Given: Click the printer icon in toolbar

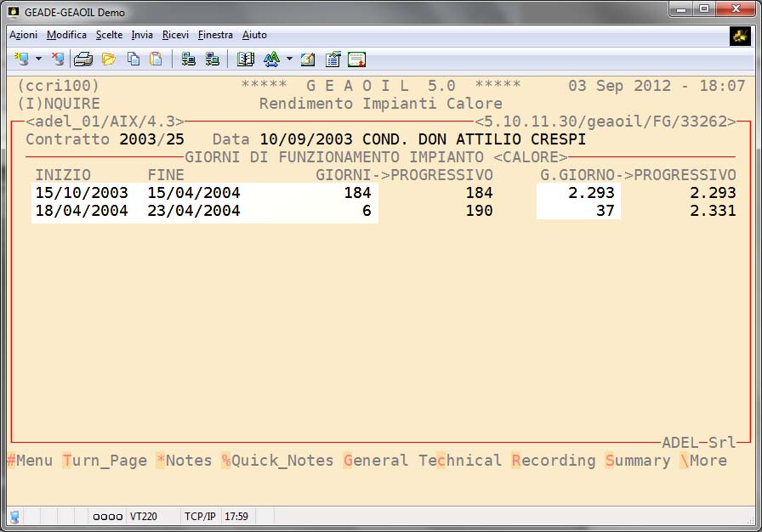Looking at the screenshot, I should click(83, 59).
